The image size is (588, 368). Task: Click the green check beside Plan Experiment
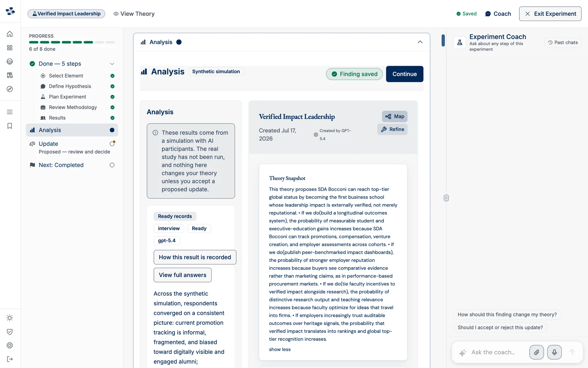tap(113, 97)
